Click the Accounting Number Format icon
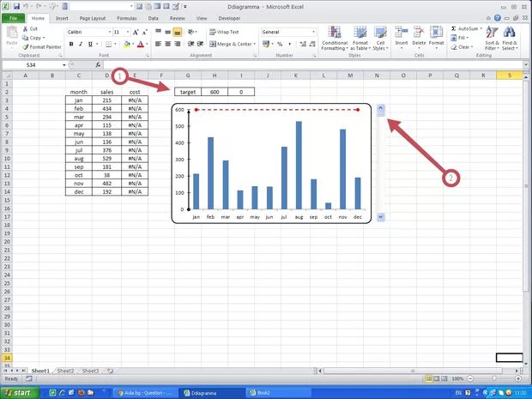The height and width of the screenshot is (399, 532). click(x=266, y=44)
